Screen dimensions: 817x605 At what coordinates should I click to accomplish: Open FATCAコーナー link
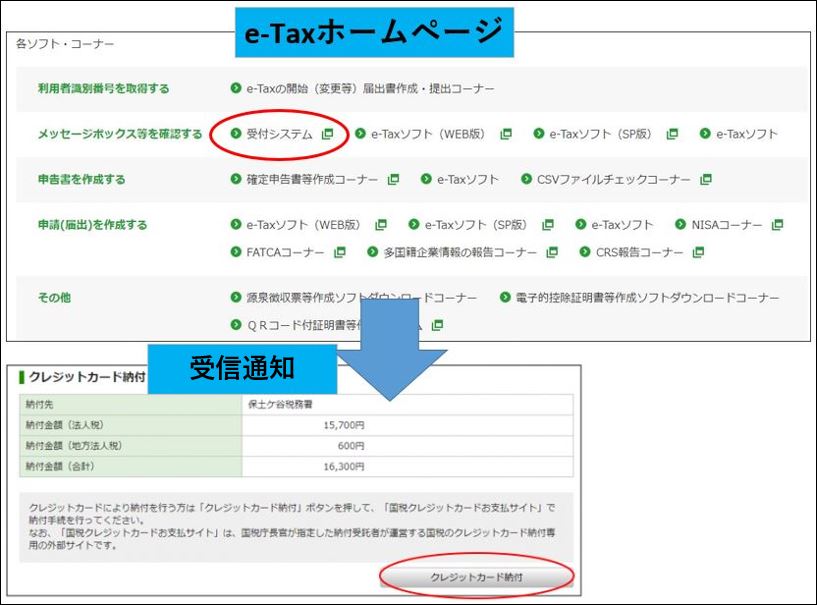[285, 252]
